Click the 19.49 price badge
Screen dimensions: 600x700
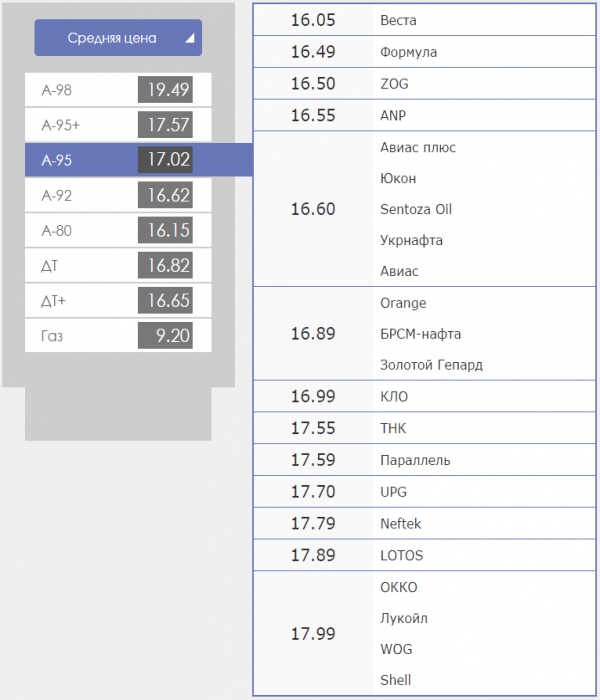165,90
